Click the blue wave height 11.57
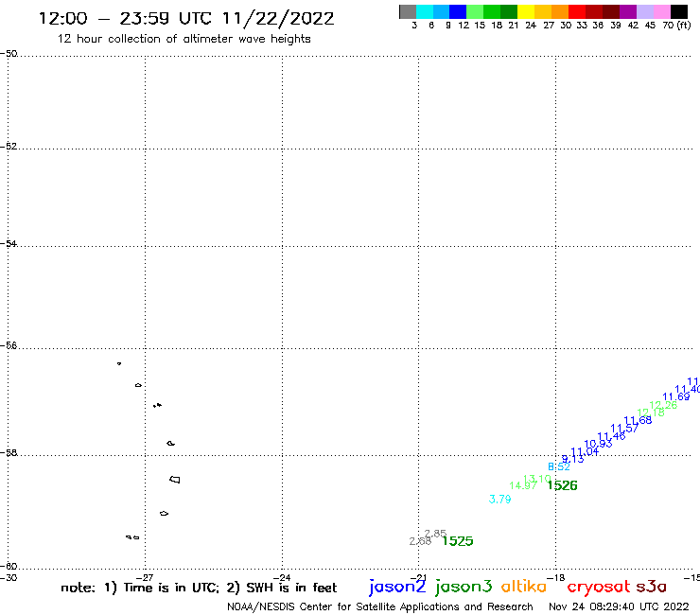700x615 pixels. pos(624,428)
